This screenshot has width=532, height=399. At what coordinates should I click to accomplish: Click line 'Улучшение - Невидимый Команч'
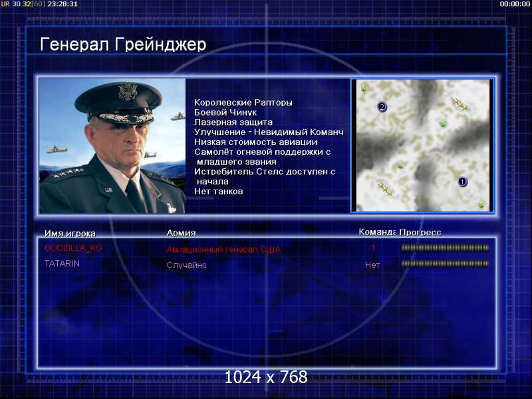[x=269, y=132]
